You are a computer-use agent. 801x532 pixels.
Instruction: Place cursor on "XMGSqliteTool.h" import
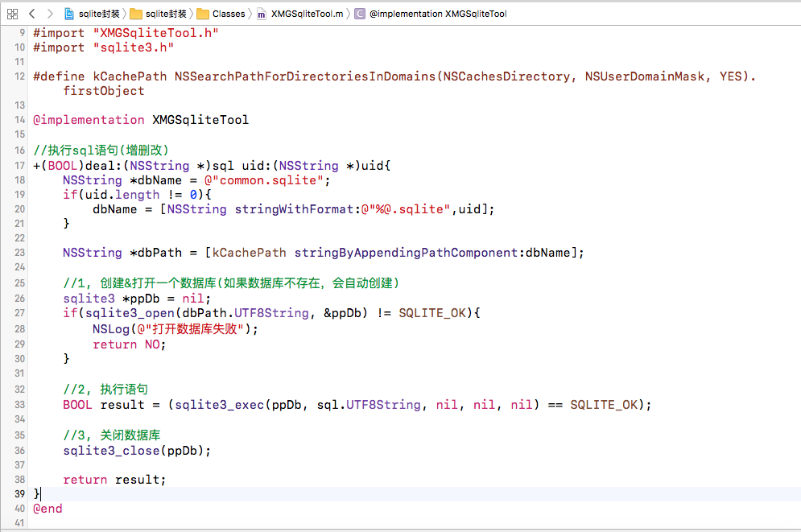156,33
